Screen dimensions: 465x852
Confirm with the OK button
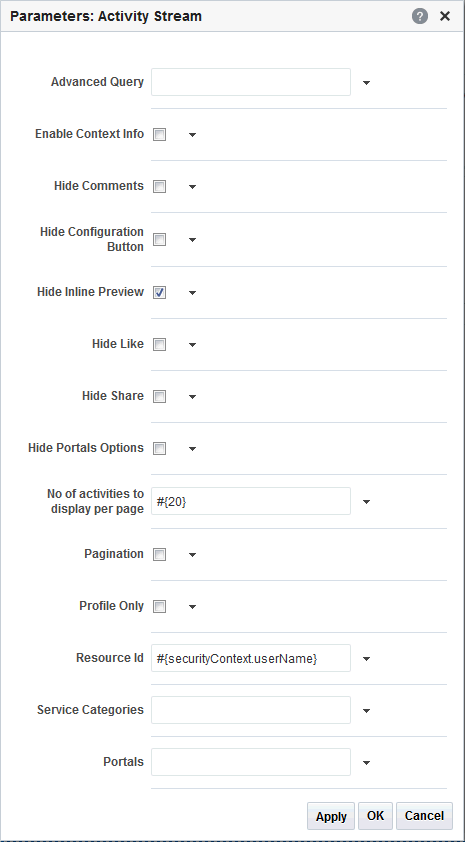click(x=375, y=816)
